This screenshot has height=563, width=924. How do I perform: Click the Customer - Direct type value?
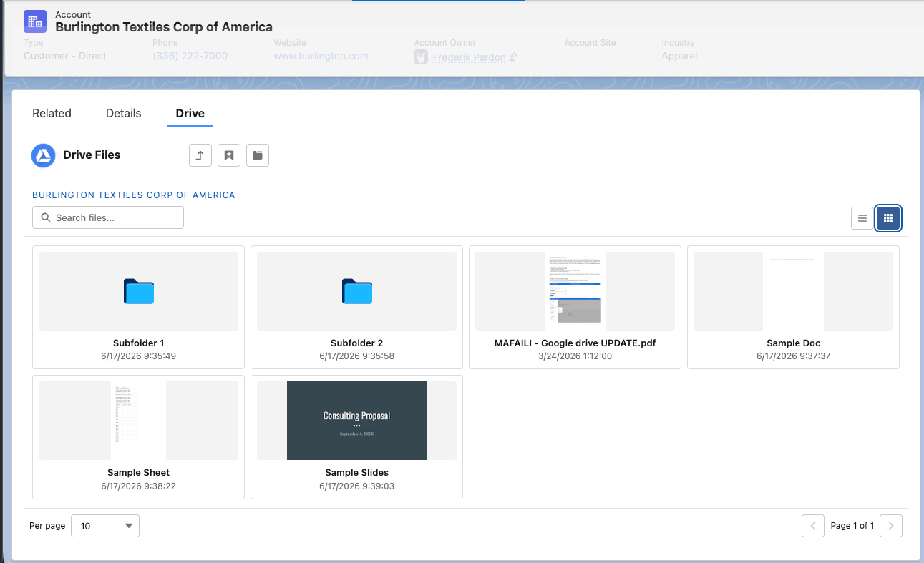pos(65,56)
